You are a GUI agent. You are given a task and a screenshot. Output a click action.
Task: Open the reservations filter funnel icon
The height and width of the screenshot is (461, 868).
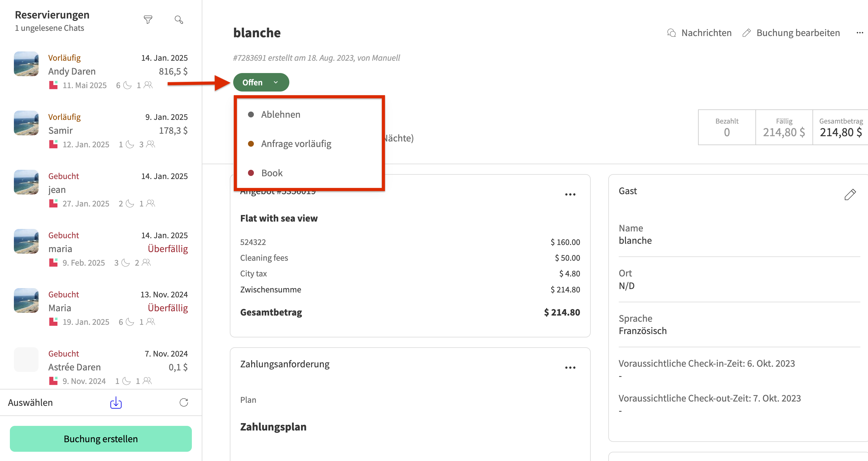pos(148,20)
